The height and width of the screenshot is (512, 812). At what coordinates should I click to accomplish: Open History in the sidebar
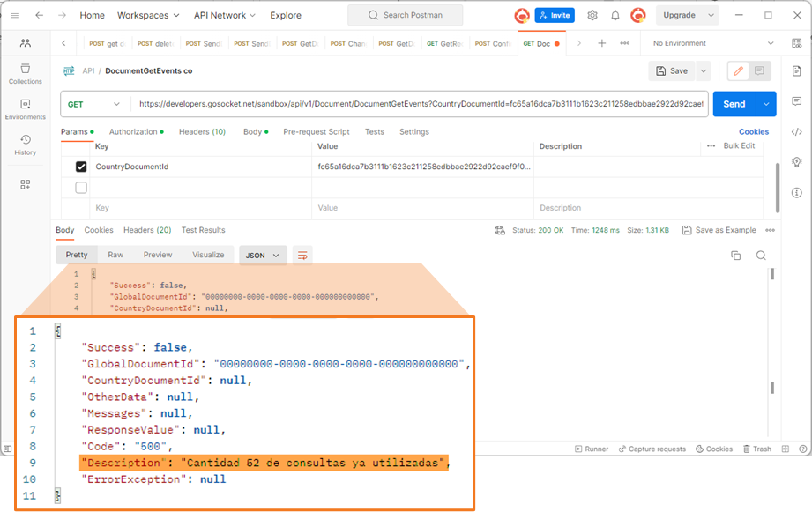tap(25, 145)
